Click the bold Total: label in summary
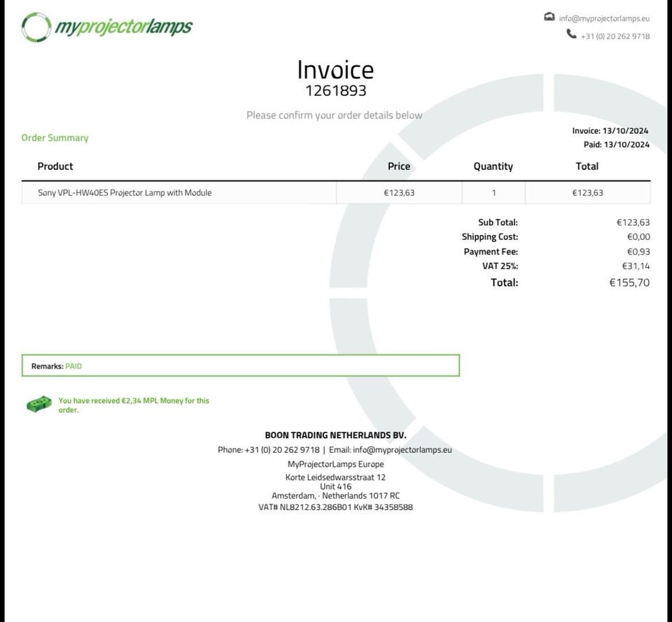 coord(505,283)
